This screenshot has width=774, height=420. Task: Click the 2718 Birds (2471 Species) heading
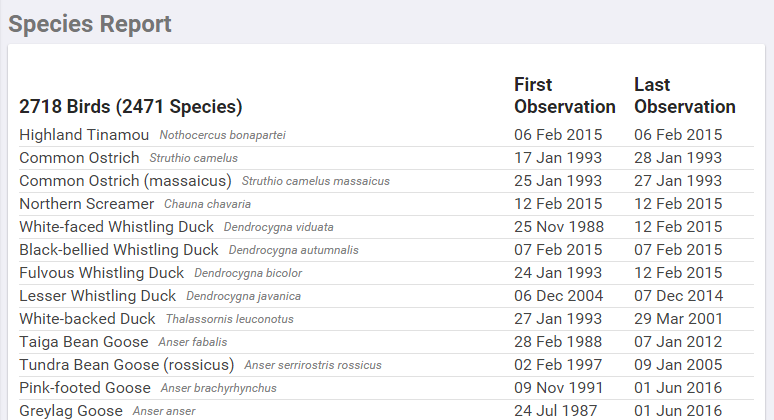(x=130, y=107)
